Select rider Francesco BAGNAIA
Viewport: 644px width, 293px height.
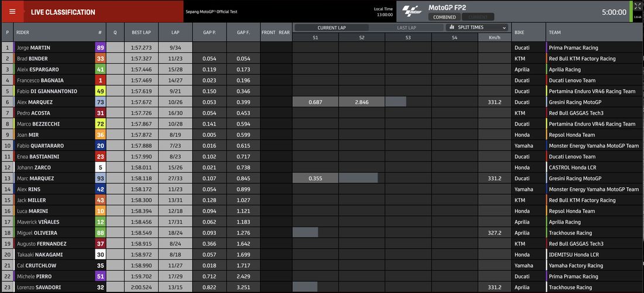click(x=40, y=81)
